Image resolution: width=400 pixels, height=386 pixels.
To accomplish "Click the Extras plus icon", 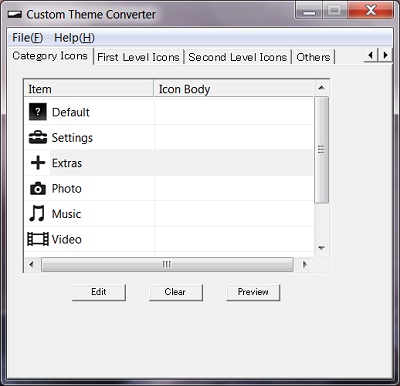I will pos(38,163).
